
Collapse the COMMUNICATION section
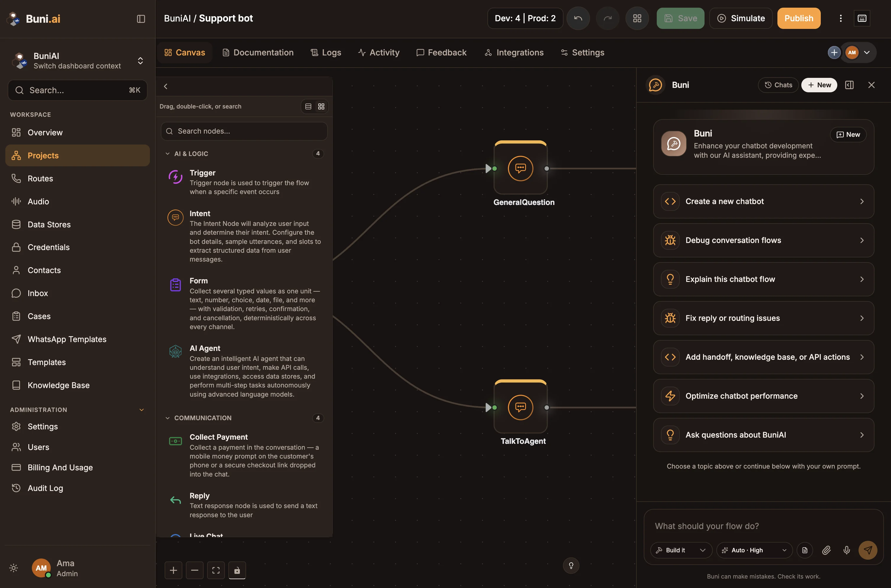pos(167,418)
